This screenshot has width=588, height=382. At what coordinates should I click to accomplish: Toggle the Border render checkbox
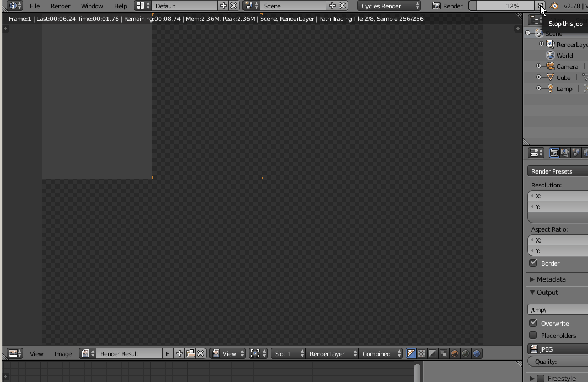pos(533,263)
